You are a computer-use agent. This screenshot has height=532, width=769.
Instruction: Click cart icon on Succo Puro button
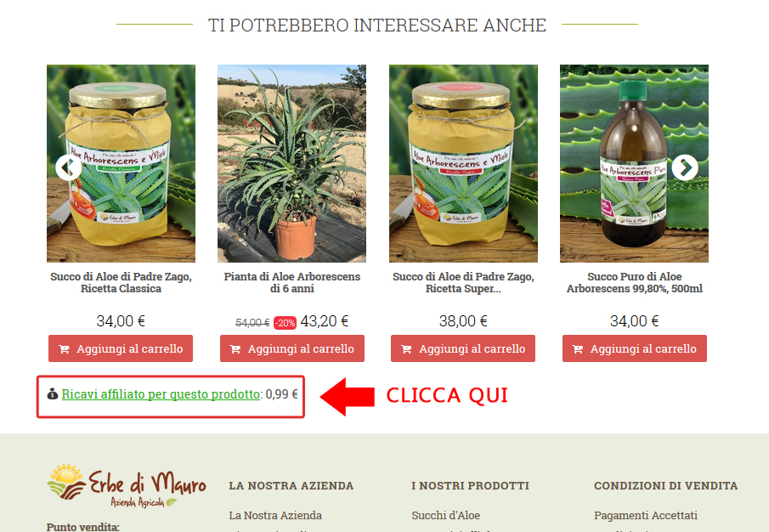coord(577,349)
